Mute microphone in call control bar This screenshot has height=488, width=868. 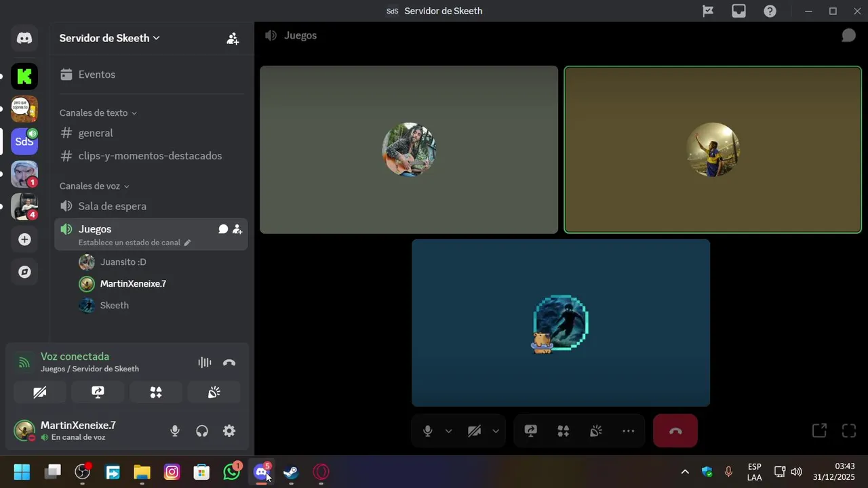coord(427,431)
